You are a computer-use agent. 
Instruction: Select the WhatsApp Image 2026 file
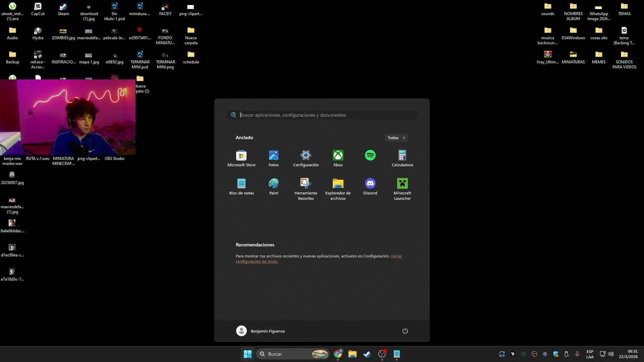599,12
